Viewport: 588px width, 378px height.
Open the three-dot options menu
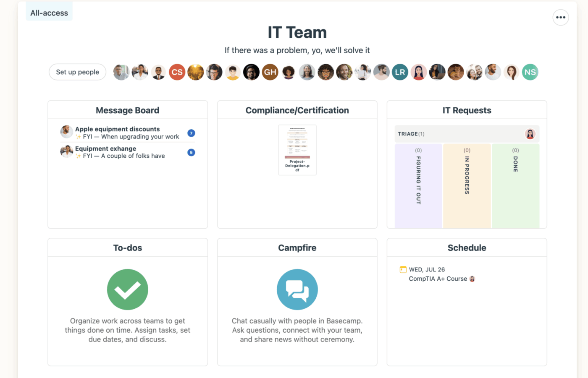(560, 18)
